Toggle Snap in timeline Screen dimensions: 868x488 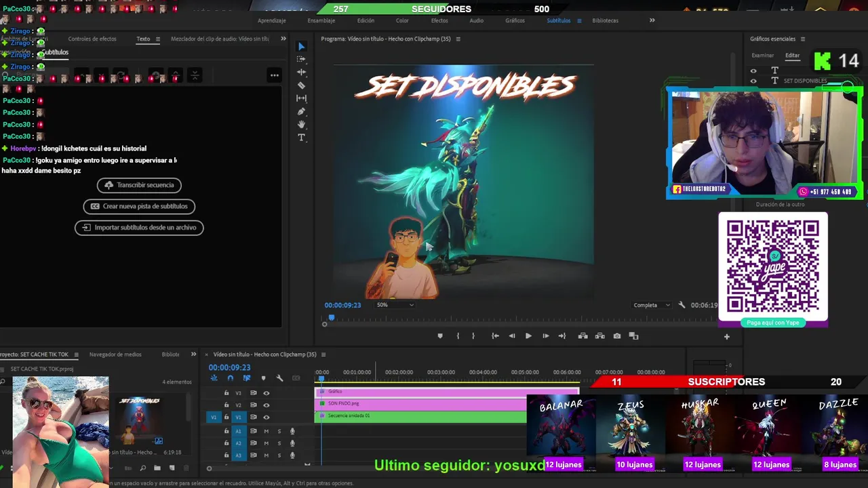point(230,378)
